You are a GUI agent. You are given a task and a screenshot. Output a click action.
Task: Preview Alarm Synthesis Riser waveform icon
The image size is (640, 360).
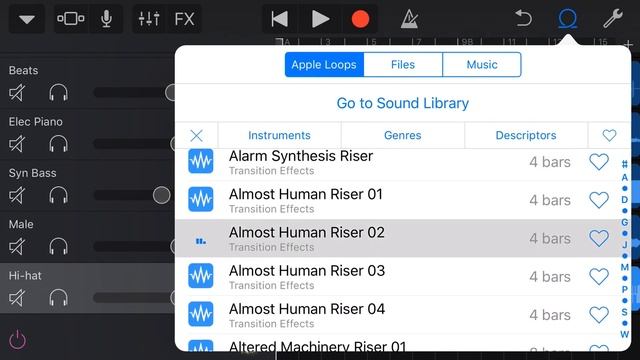(x=200, y=161)
